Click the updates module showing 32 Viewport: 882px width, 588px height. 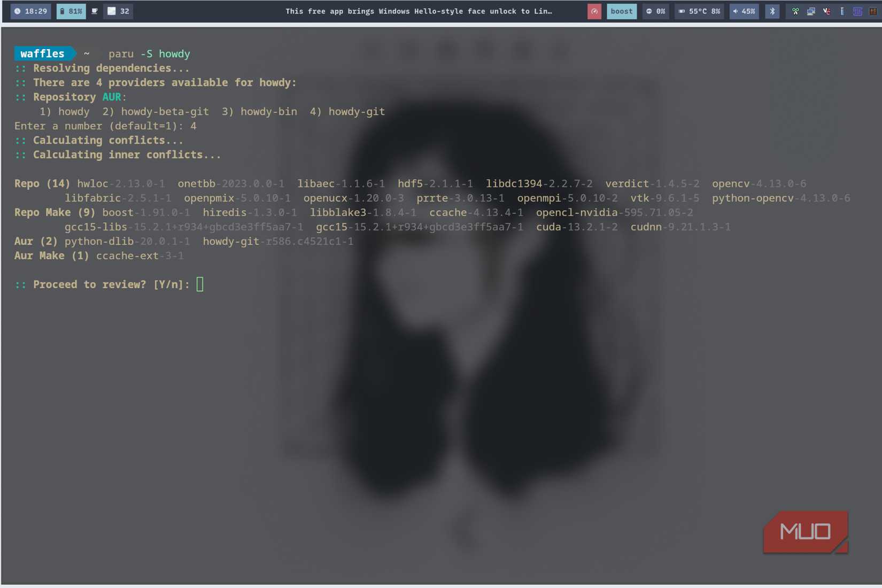coord(119,11)
